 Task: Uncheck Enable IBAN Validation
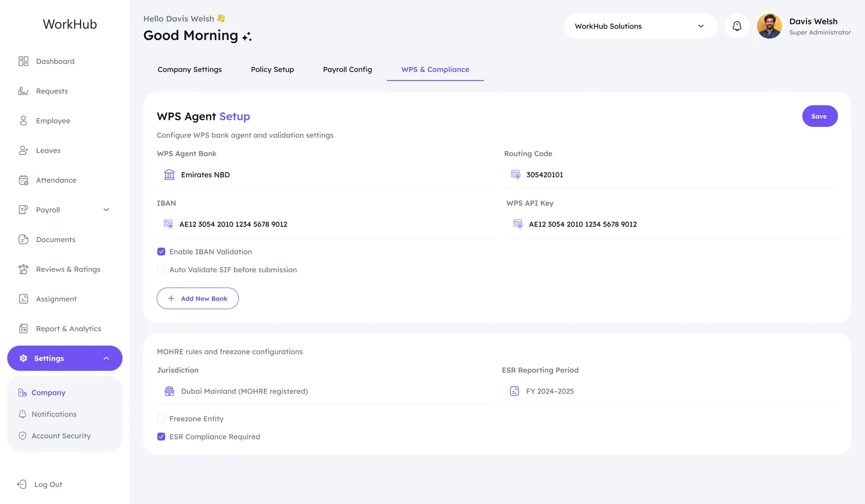[x=161, y=252]
